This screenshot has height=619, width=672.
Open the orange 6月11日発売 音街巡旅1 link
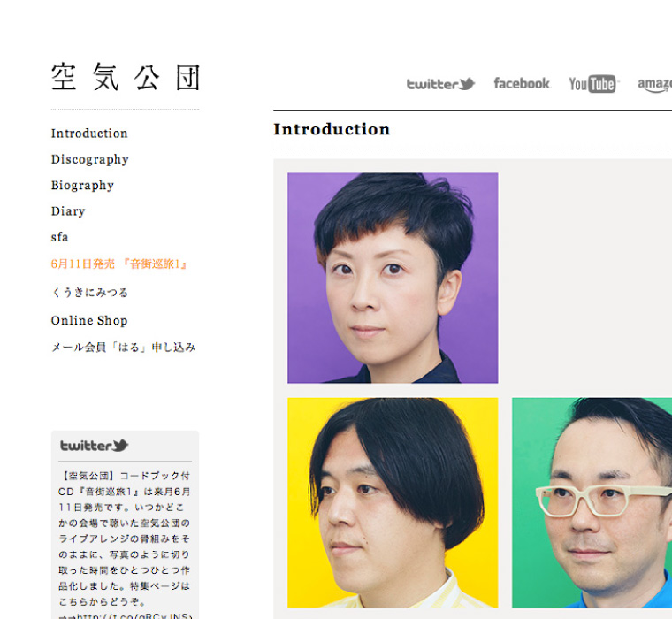(x=119, y=264)
